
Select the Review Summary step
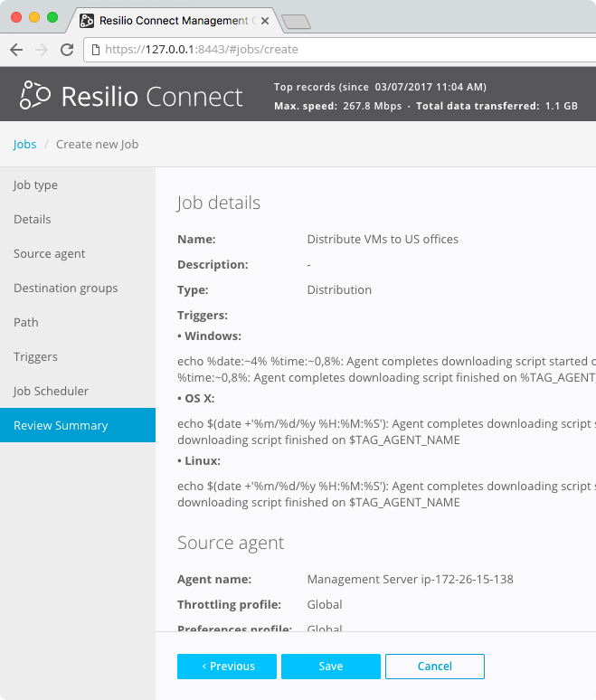pyautogui.click(x=78, y=425)
